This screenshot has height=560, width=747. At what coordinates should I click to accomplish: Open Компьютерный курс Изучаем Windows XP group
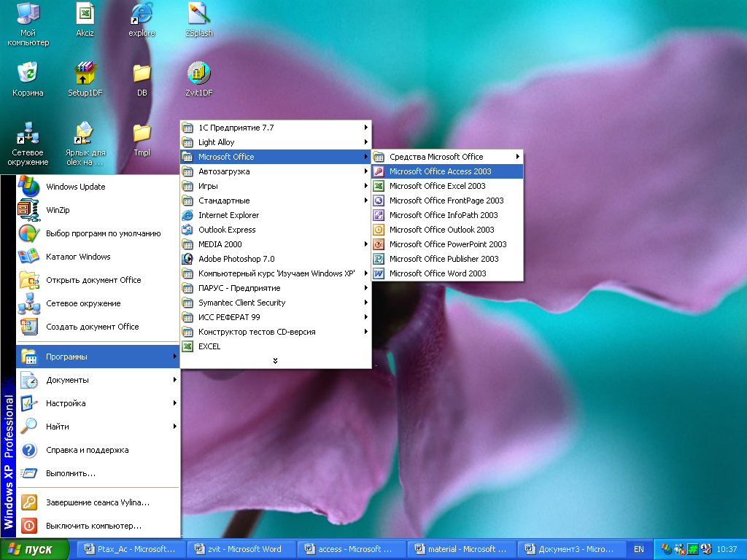tap(275, 273)
